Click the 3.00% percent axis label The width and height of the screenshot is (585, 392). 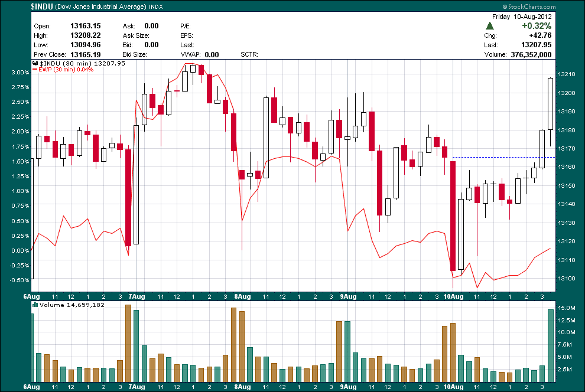pos(20,72)
